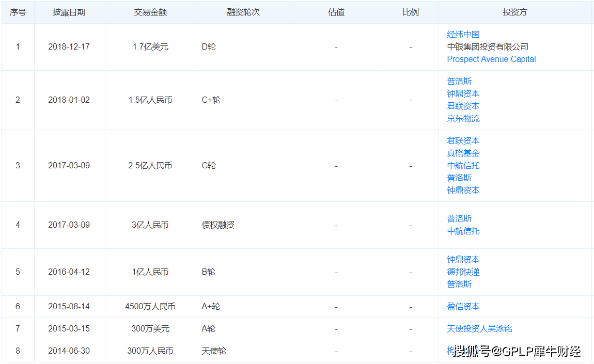Click 君联资本 in the C+轮 row
This screenshot has height=364, width=594.
click(463, 106)
